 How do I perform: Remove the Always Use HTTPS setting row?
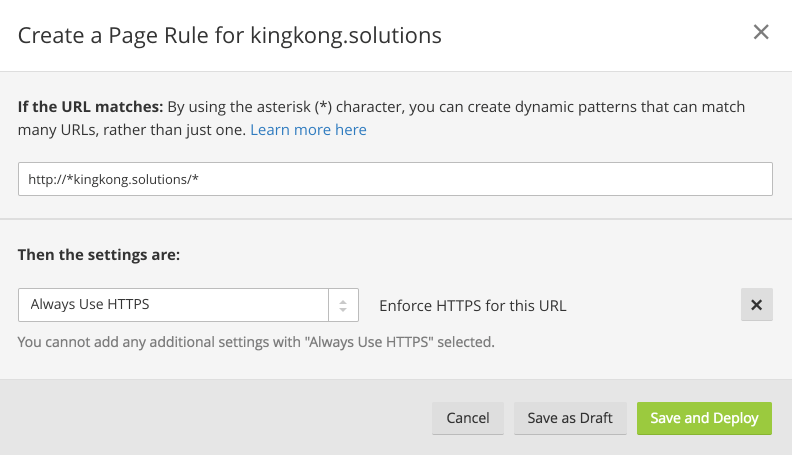756,305
